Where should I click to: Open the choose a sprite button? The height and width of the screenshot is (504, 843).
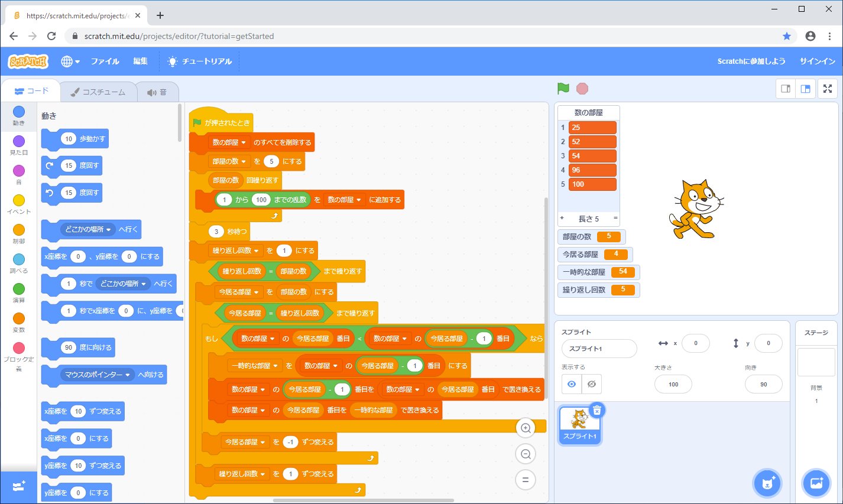[x=767, y=483]
